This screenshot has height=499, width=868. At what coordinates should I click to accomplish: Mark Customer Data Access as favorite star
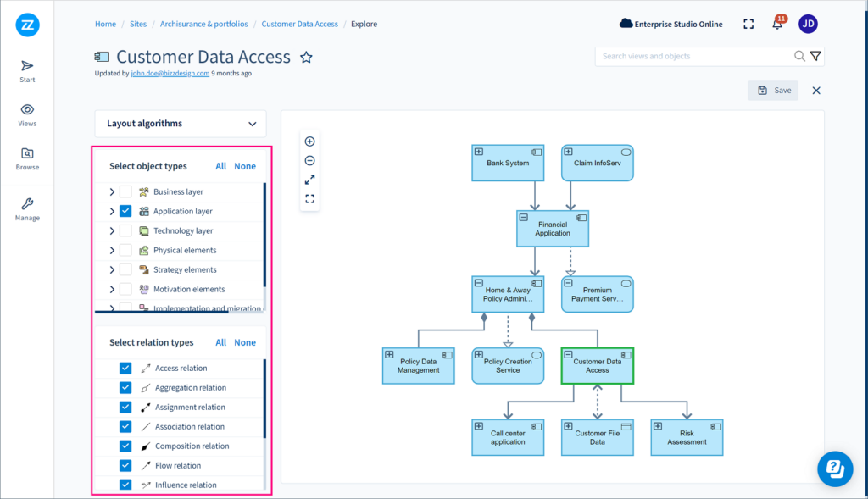coord(306,57)
